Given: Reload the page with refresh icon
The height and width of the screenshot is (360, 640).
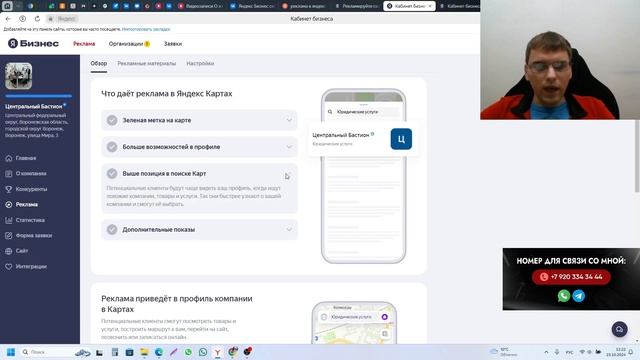Looking at the screenshot, I should coord(37,19).
